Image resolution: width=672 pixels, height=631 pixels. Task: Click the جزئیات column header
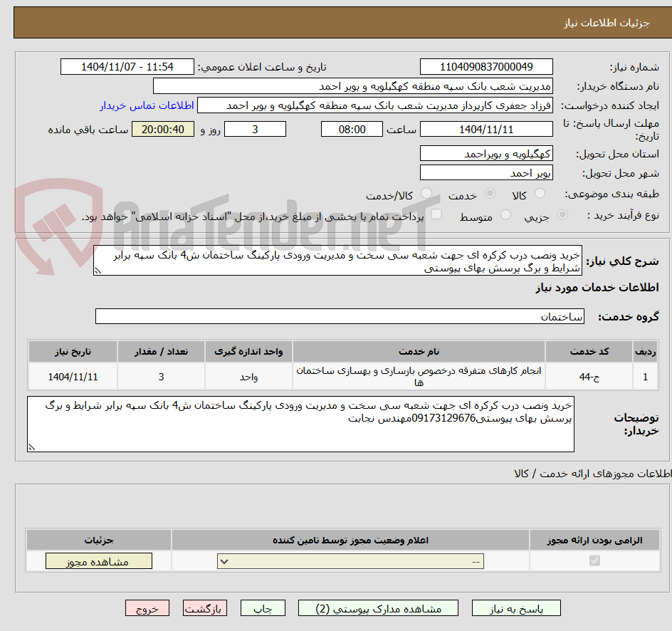(98, 540)
